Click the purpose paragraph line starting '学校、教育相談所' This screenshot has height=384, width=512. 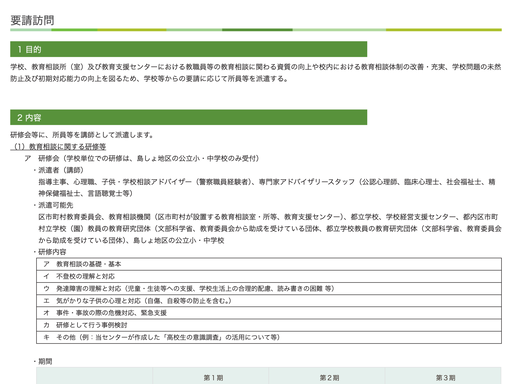256,67
